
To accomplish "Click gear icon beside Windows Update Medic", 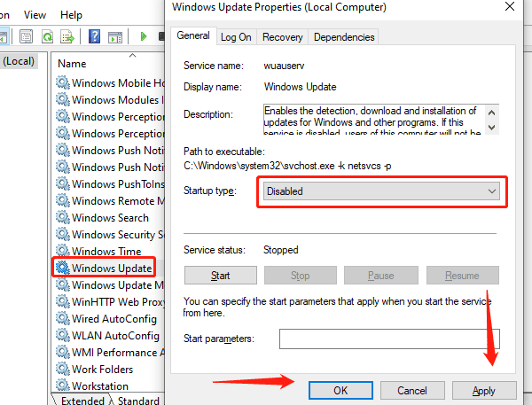I will (x=62, y=284).
